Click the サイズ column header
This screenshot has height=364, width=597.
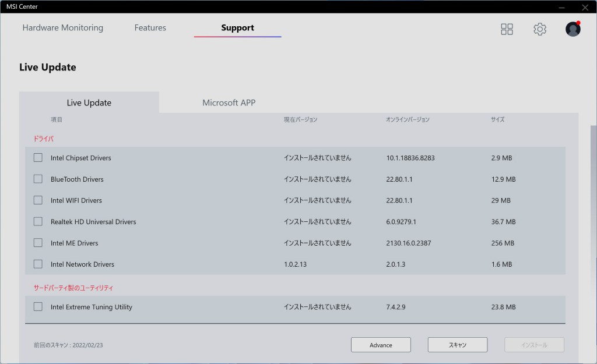coord(498,119)
